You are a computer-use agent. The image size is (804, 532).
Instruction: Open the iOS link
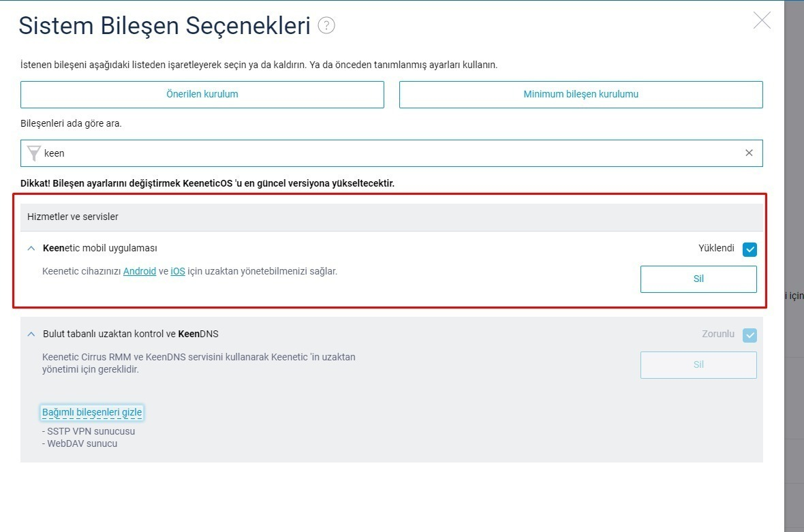pyautogui.click(x=178, y=271)
